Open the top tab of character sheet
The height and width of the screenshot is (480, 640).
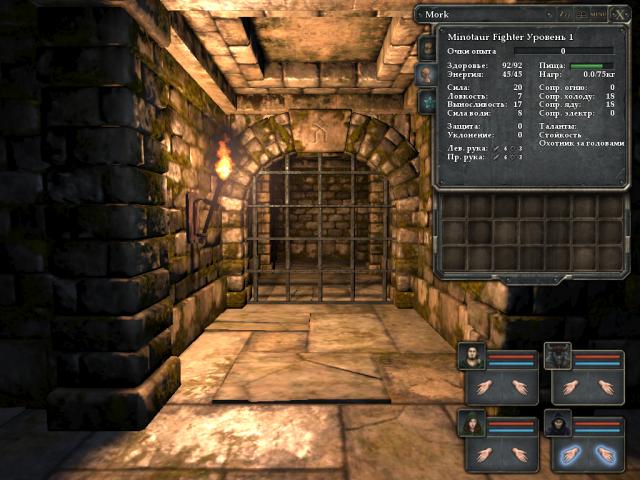pyautogui.click(x=426, y=47)
